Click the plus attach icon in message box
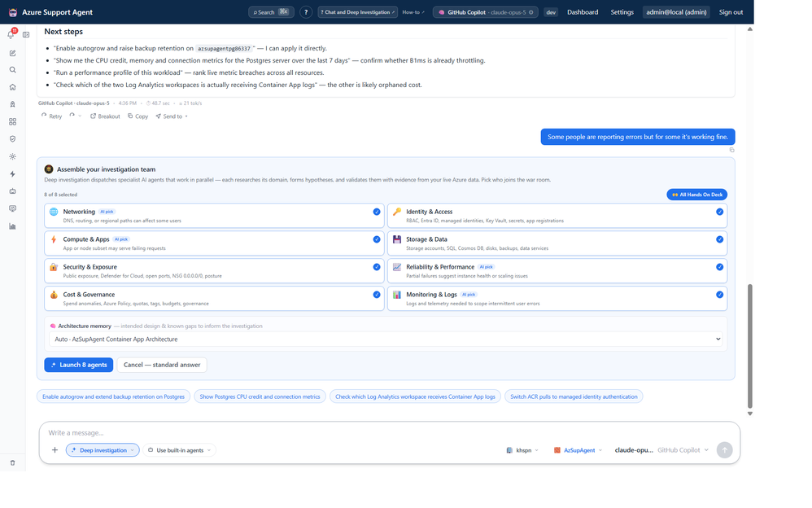Viewport: 812px width, 508px height. click(x=55, y=450)
